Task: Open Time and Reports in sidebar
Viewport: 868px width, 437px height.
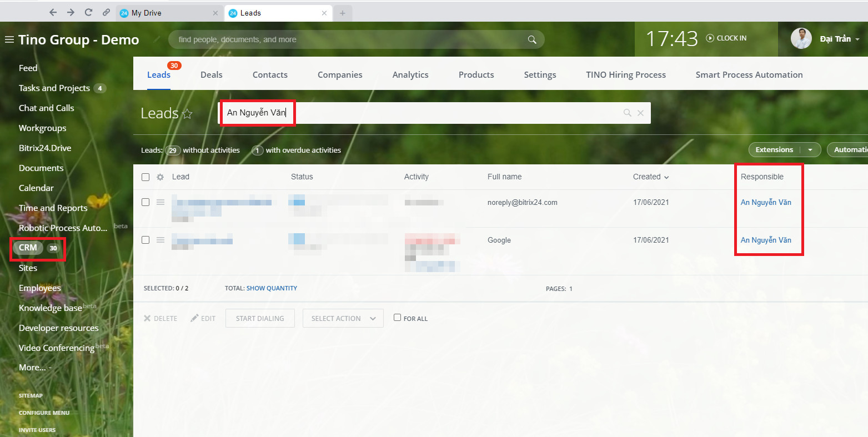Action: point(53,208)
